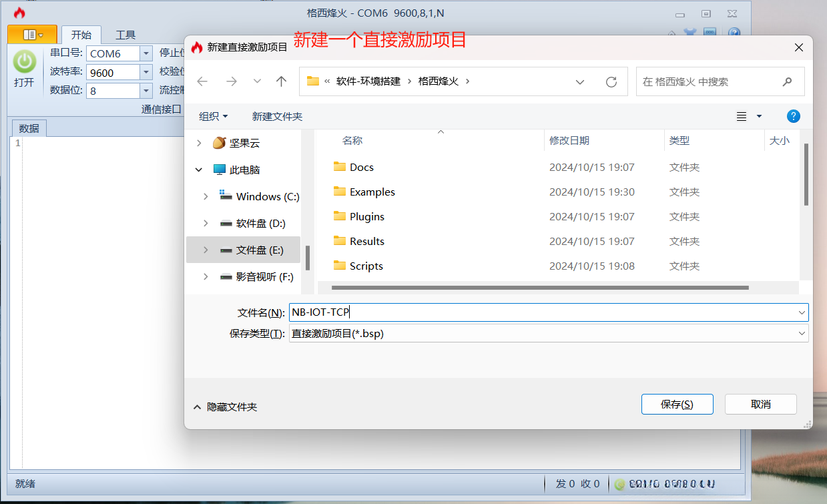Viewport: 827px width, 504px height.
Task: Go back with the dialog's left arrow
Action: [x=202, y=81]
